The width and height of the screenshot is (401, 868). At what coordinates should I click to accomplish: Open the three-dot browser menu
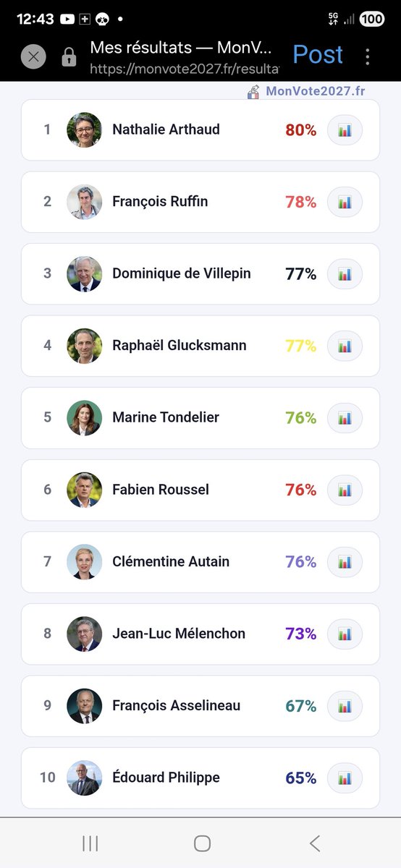point(368,56)
